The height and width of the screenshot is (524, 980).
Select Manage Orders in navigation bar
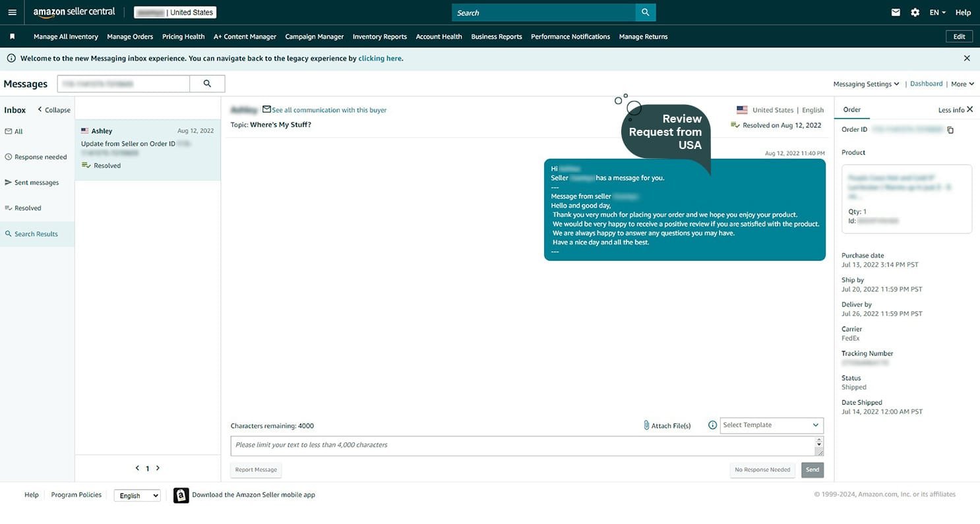coord(130,37)
